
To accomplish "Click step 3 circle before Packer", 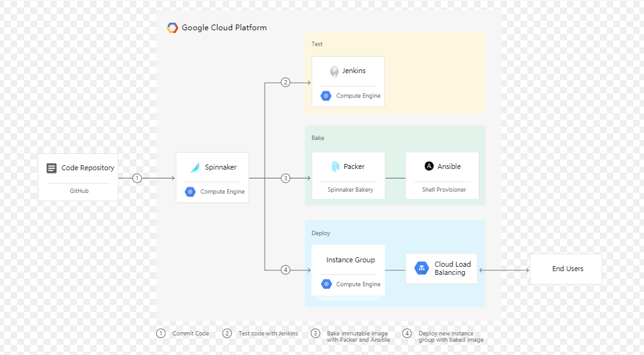I will coord(286,178).
